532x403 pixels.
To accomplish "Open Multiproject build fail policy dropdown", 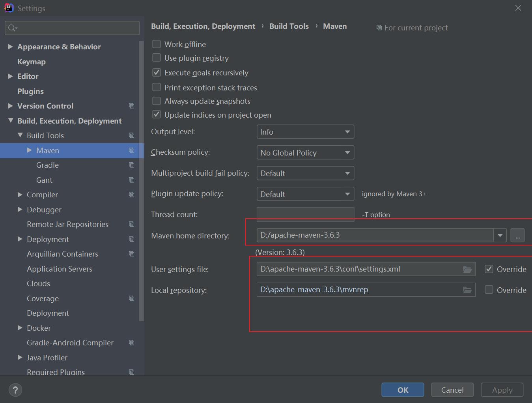I will pyautogui.click(x=305, y=173).
